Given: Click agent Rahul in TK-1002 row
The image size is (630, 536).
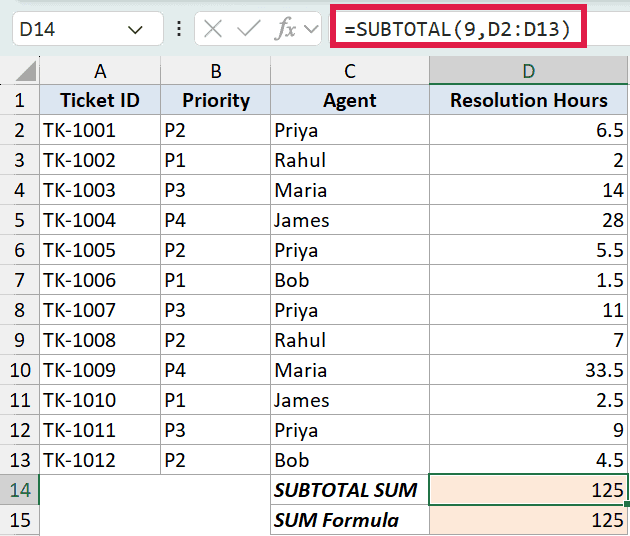Looking at the screenshot, I should point(350,160).
